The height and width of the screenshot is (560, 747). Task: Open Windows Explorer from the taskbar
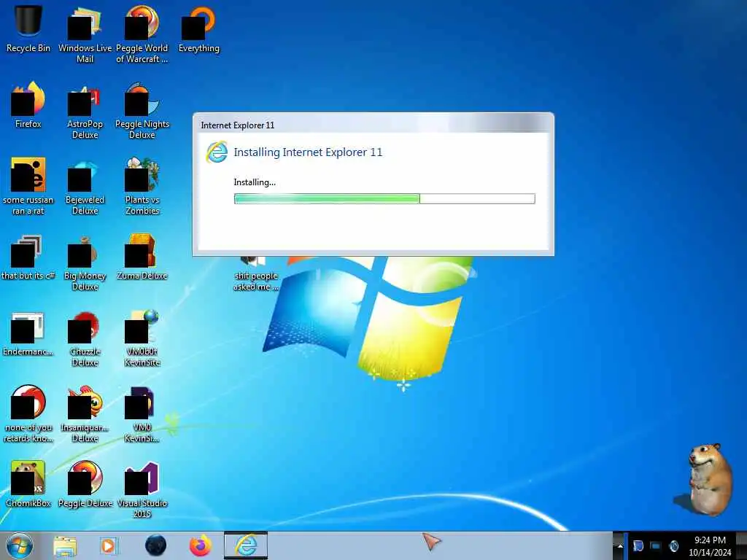[65, 545]
